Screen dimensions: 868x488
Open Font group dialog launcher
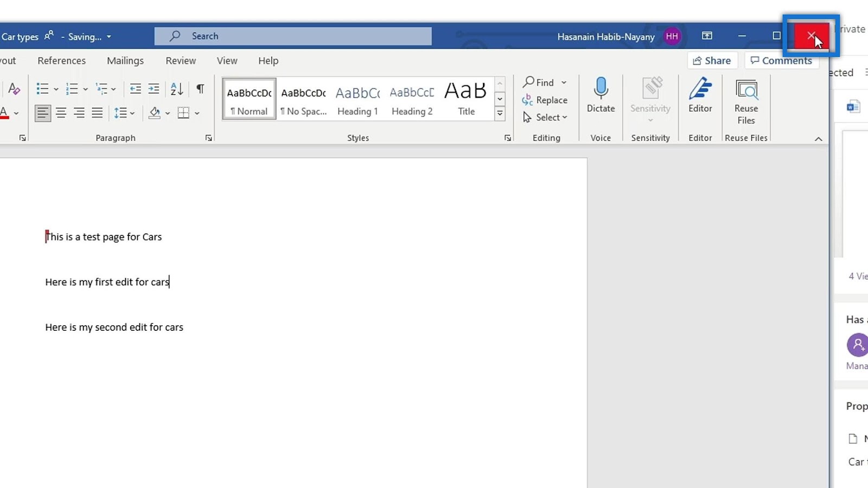pyautogui.click(x=22, y=138)
